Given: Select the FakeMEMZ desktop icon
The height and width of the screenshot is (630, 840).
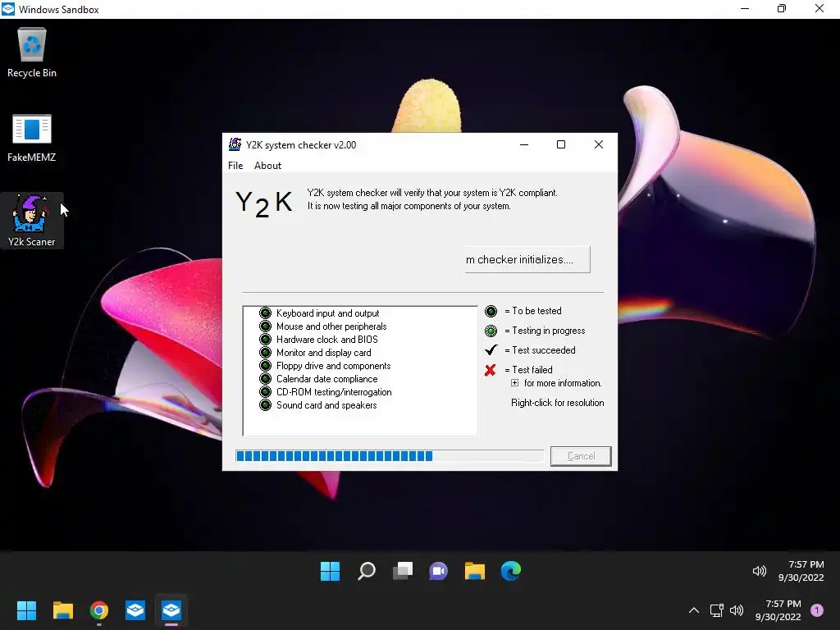Looking at the screenshot, I should pos(32,138).
